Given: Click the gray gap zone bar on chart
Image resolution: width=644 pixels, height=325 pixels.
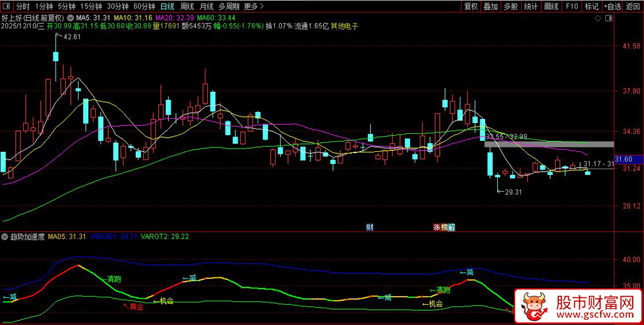Looking at the screenshot, I should click(x=548, y=144).
